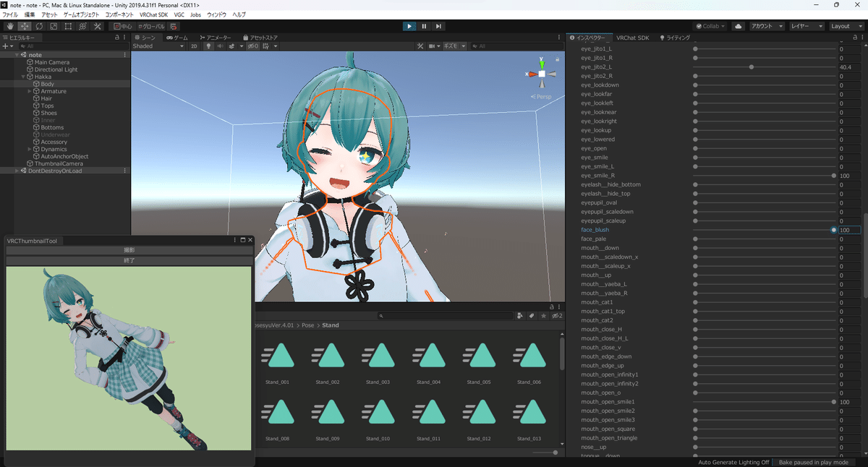Open Hierarchy panel options menu
The width and height of the screenshot is (868, 467).
click(126, 37)
